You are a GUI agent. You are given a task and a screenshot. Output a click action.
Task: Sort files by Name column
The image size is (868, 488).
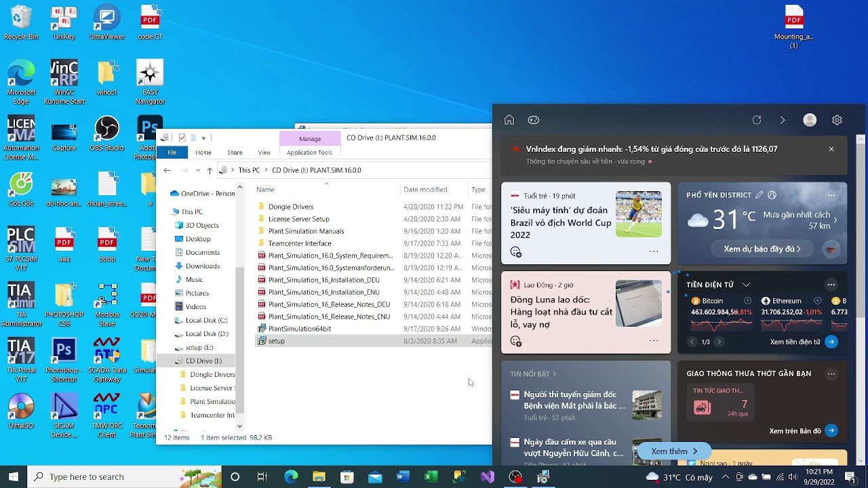tap(327, 190)
